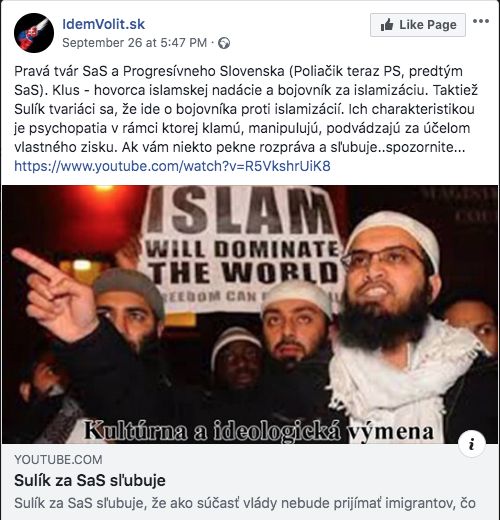This screenshot has width=500, height=520.
Task: Click the globe public audience icon
Action: 224,43
